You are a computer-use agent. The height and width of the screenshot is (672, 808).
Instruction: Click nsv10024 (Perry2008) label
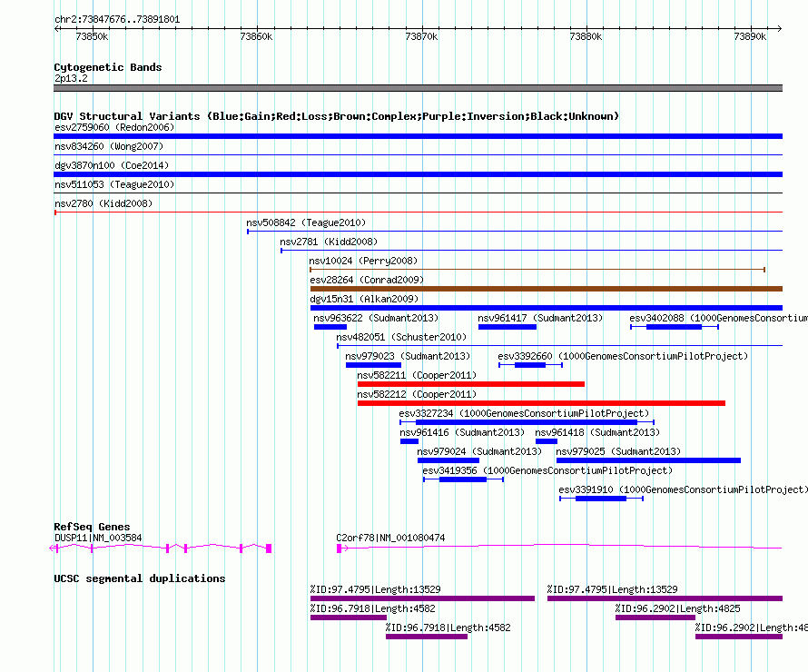coord(363,261)
